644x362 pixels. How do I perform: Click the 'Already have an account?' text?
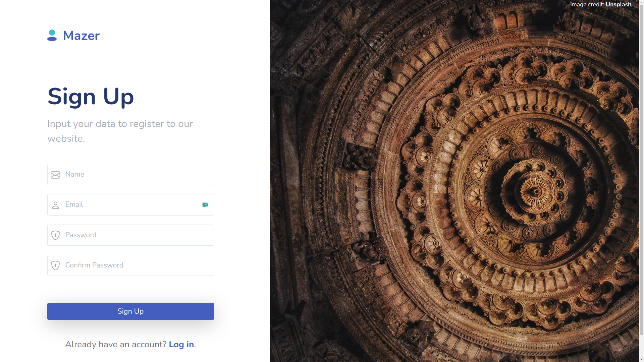click(116, 344)
